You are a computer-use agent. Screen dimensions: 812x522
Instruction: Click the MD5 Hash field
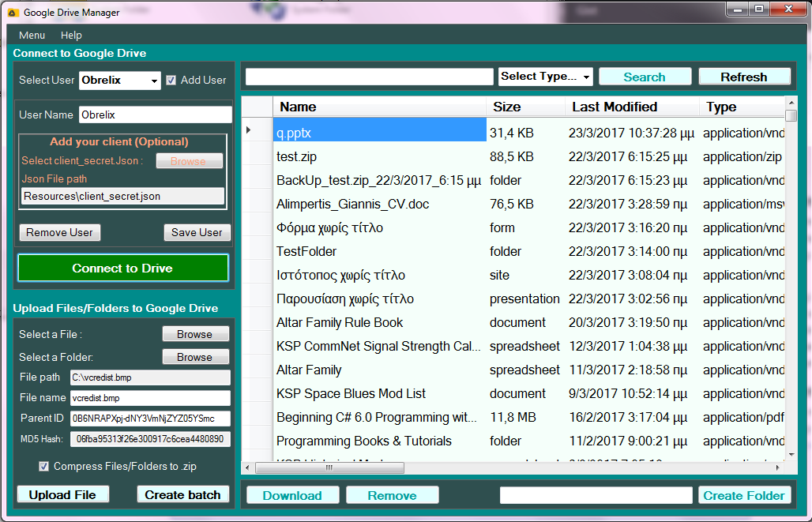150,439
